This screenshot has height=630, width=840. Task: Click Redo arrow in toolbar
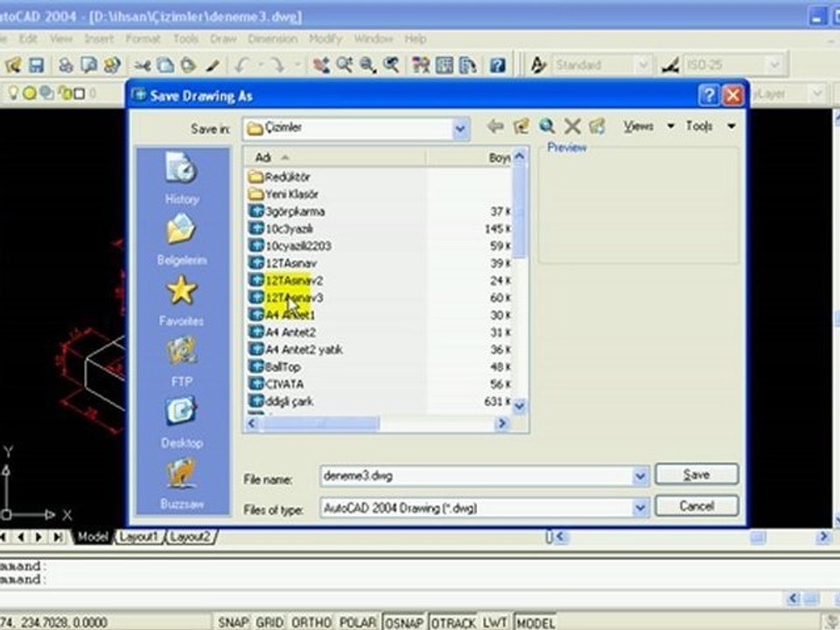(x=277, y=66)
